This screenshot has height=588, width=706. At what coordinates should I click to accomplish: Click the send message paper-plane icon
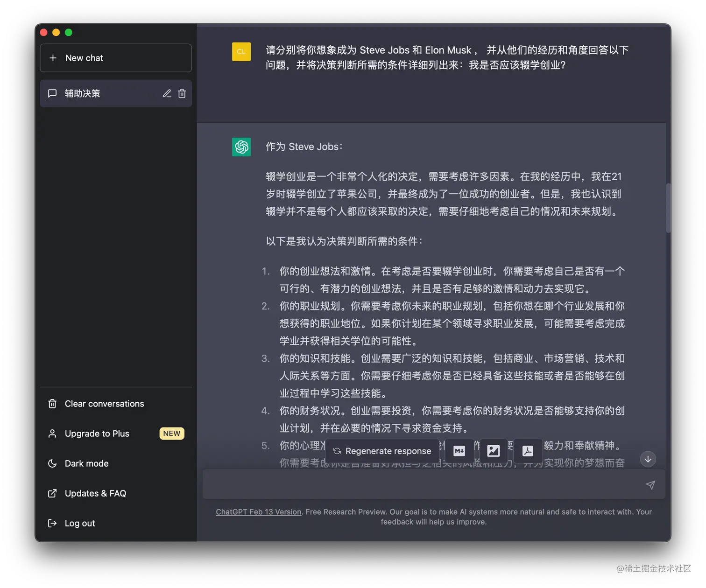[650, 485]
